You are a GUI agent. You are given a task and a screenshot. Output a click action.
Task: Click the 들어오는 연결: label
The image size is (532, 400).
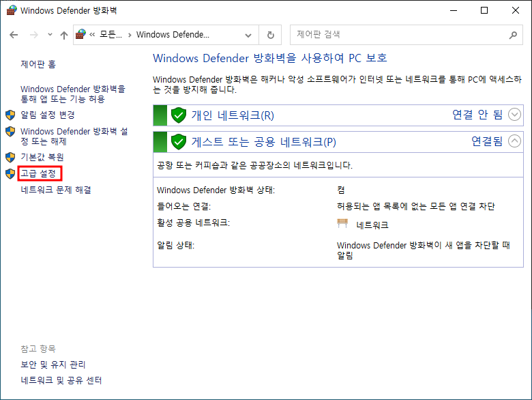184,206
